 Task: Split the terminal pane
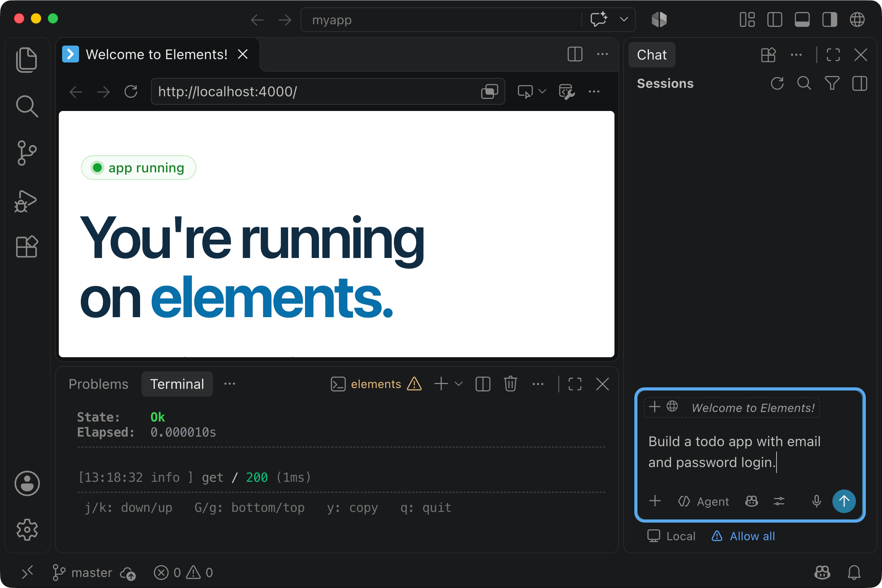pyautogui.click(x=483, y=384)
